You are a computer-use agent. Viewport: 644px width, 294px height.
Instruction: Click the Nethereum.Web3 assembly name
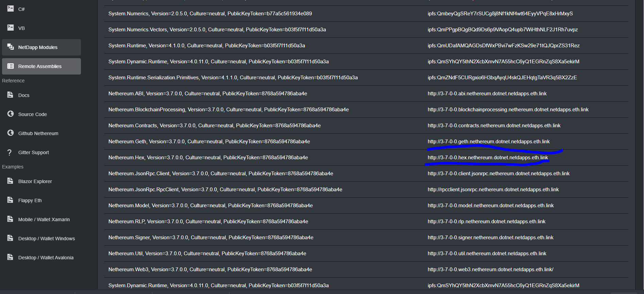[x=210, y=269]
